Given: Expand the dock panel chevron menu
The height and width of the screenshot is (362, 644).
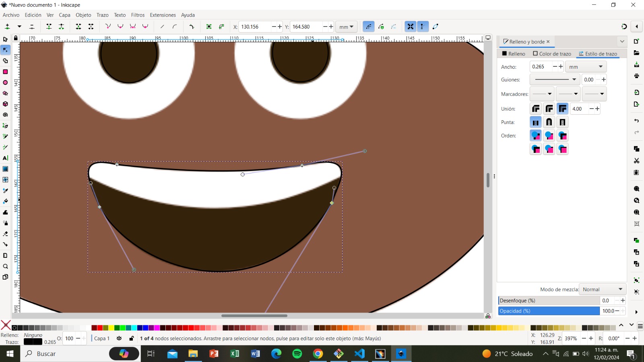Looking at the screenshot, I should [622, 41].
